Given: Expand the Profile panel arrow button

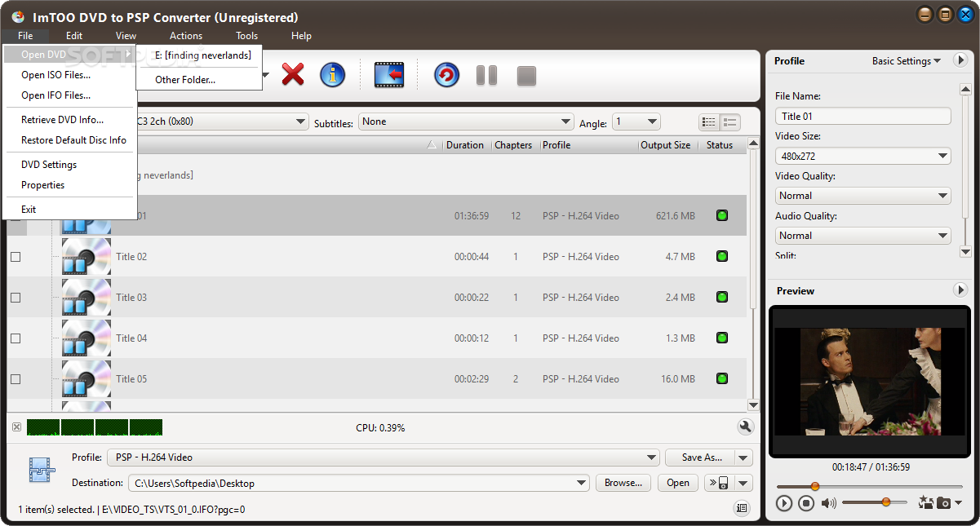Looking at the screenshot, I should pyautogui.click(x=960, y=60).
